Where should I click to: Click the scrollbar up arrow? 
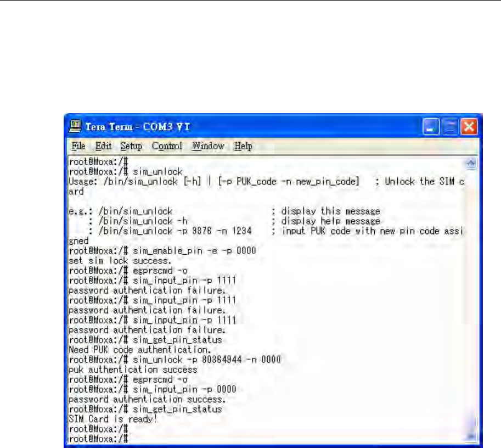(x=471, y=164)
